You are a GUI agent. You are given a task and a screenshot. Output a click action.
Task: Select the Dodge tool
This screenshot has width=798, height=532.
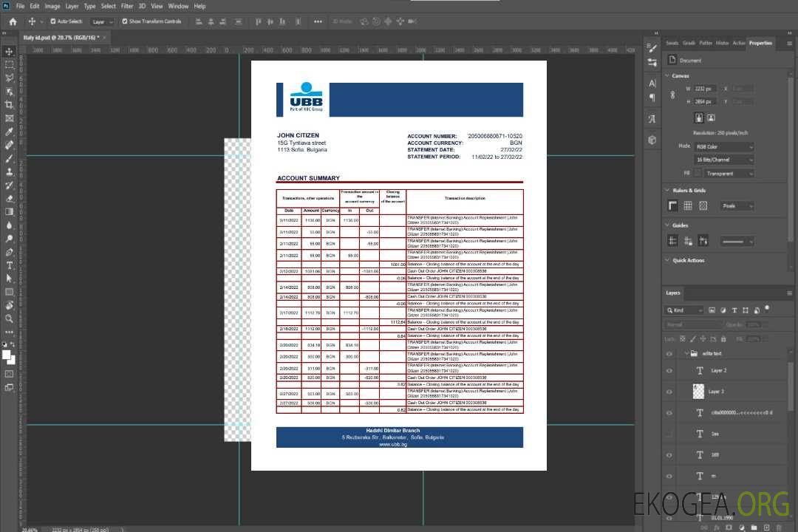9,238
